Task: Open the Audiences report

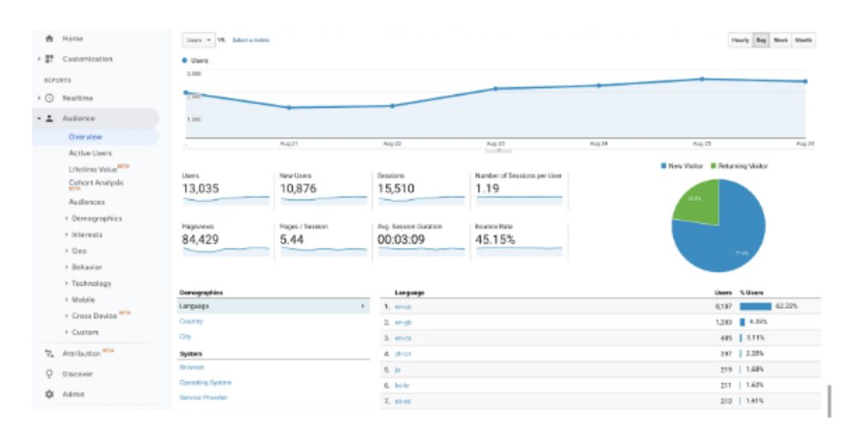Action: point(86,202)
